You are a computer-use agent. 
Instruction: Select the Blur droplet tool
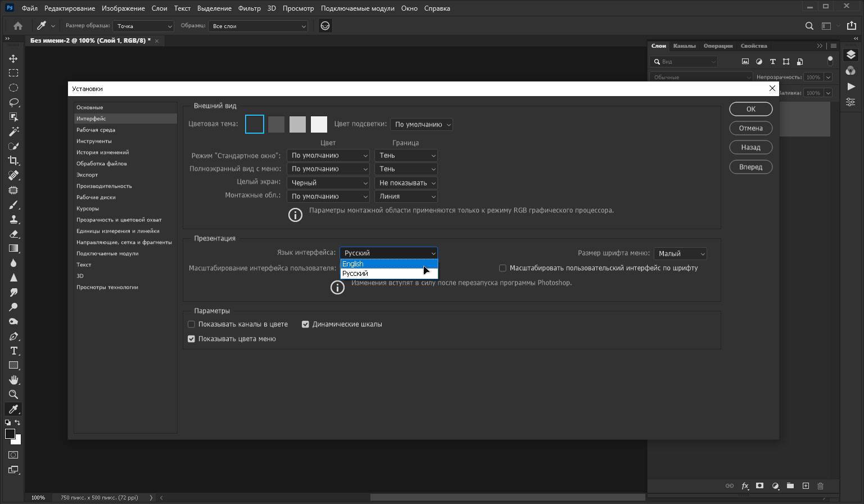[x=13, y=263]
